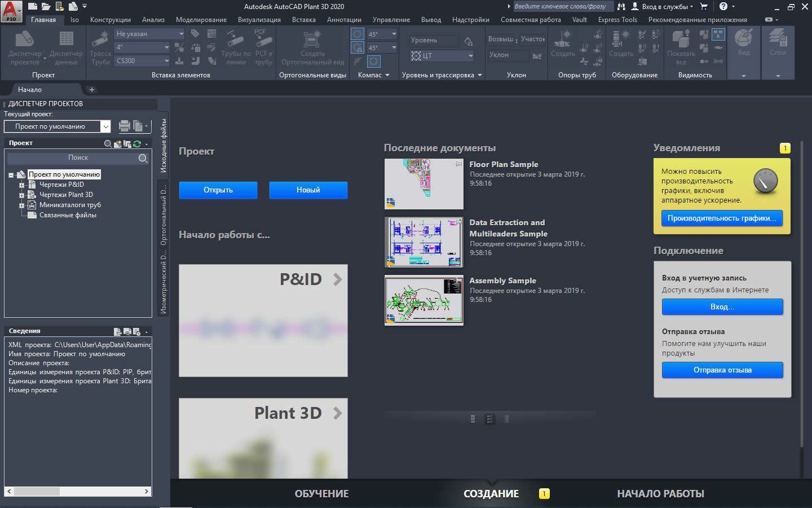The height and width of the screenshot is (508, 812).
Task: Click the Трасса Труба pipe routing icon
Action: tap(100, 47)
